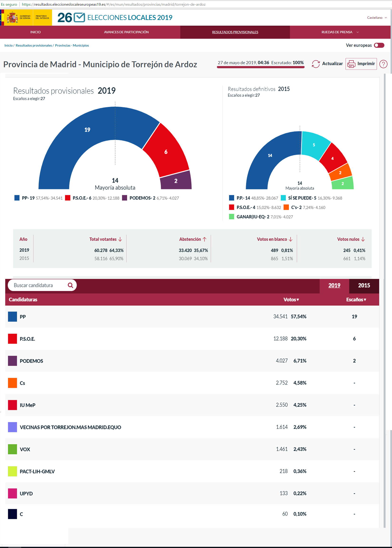Expand the Ruedas de prensa menu

click(340, 32)
